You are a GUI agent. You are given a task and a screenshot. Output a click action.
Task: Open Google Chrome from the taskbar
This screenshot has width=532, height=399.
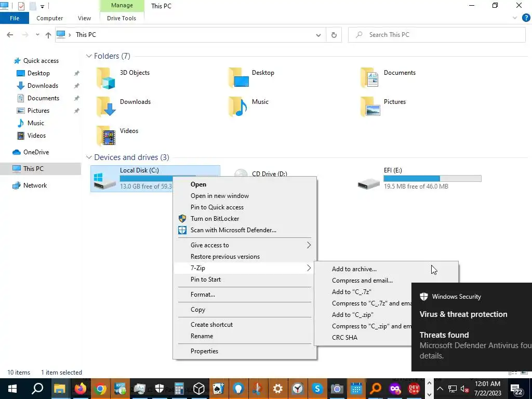coord(100,389)
